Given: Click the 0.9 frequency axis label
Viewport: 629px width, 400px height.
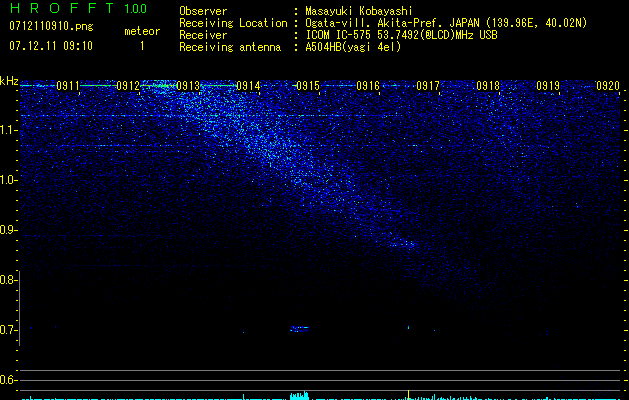Looking at the screenshot, I should tap(8, 230).
